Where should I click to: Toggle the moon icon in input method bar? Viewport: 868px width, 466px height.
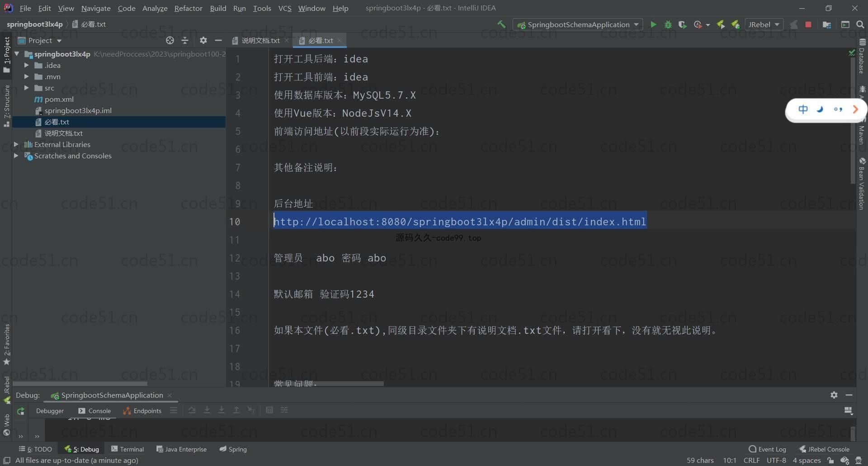tap(820, 109)
